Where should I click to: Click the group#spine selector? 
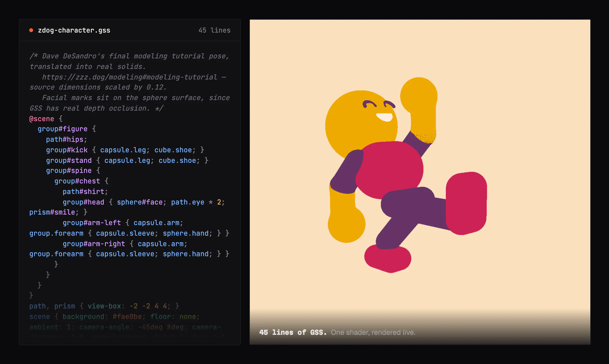click(x=69, y=171)
